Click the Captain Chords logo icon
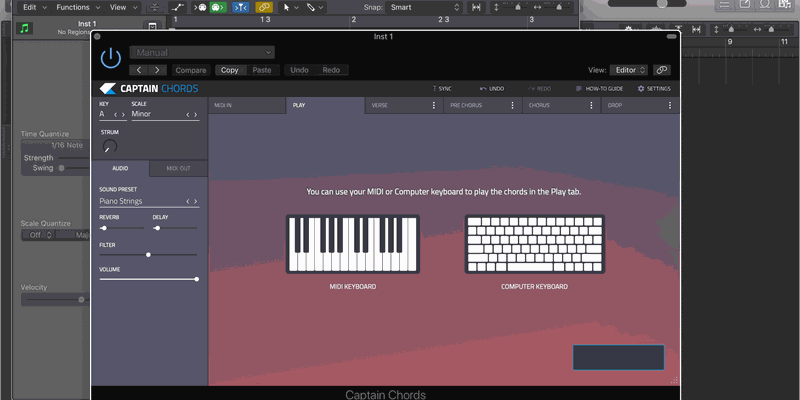This screenshot has width=800, height=400. pyautogui.click(x=108, y=89)
